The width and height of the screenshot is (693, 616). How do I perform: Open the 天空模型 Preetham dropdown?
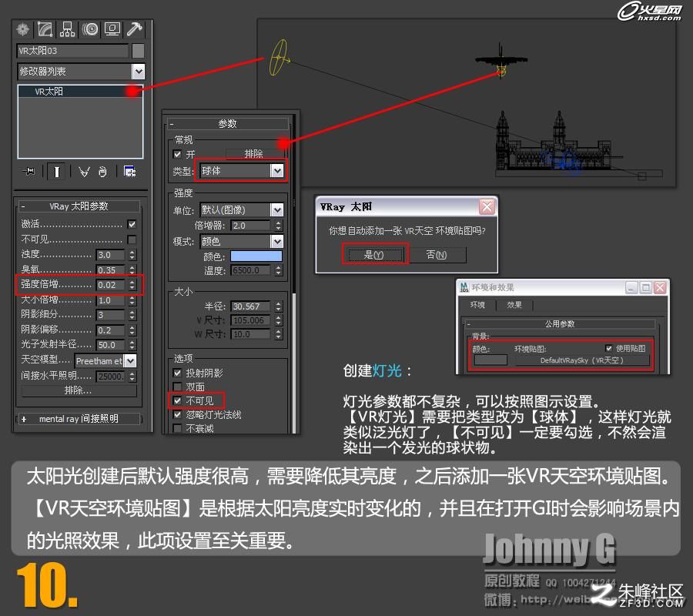pyautogui.click(x=130, y=360)
